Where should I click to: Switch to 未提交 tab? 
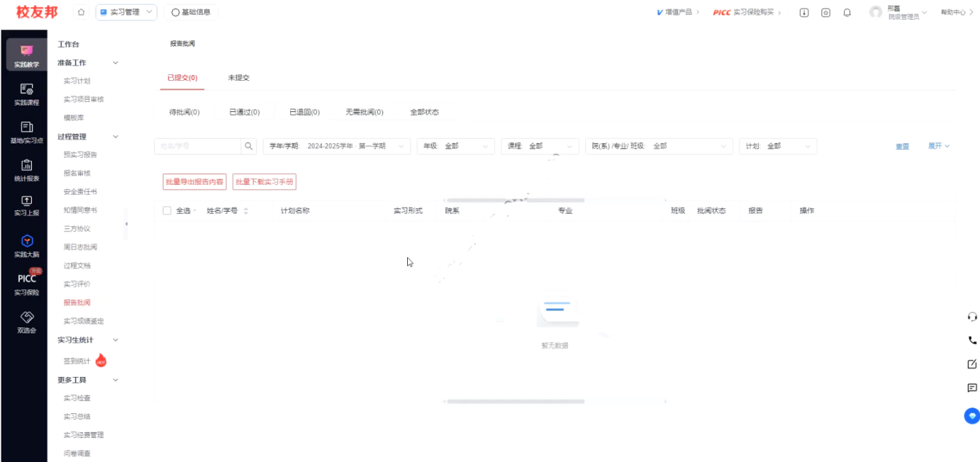click(238, 78)
